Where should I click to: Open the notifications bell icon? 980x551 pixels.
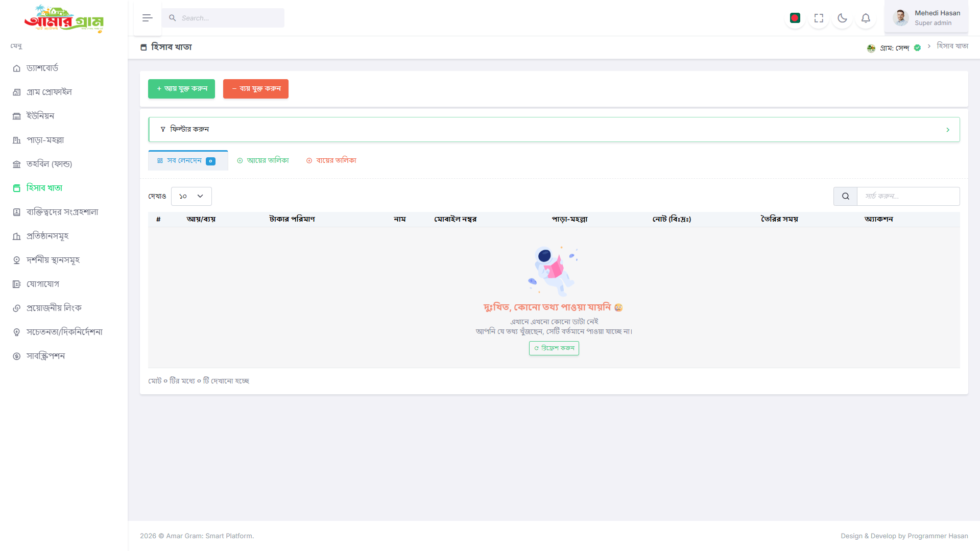[x=866, y=18]
